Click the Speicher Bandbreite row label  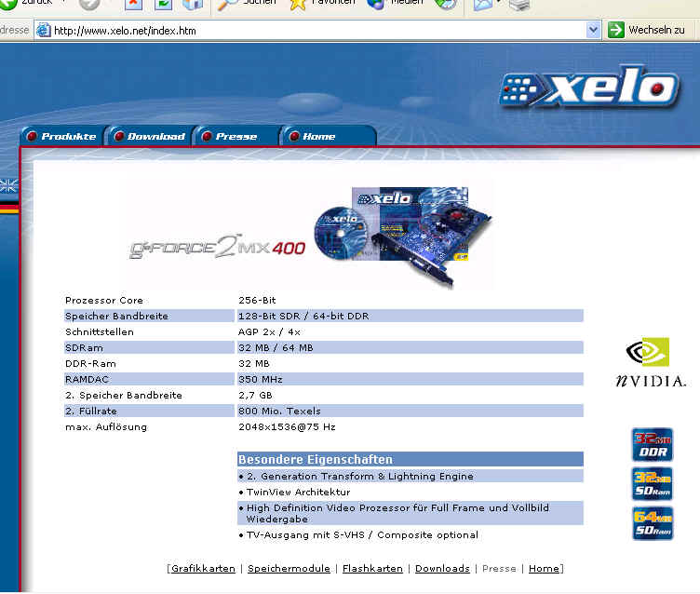[116, 316]
